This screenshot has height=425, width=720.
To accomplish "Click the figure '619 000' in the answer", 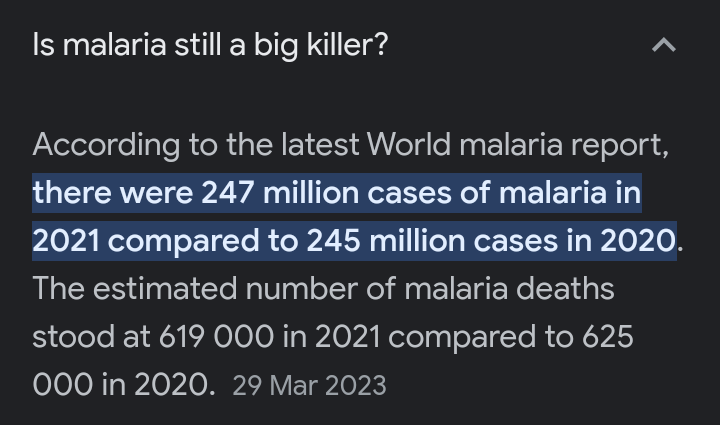I will pos(216,337).
